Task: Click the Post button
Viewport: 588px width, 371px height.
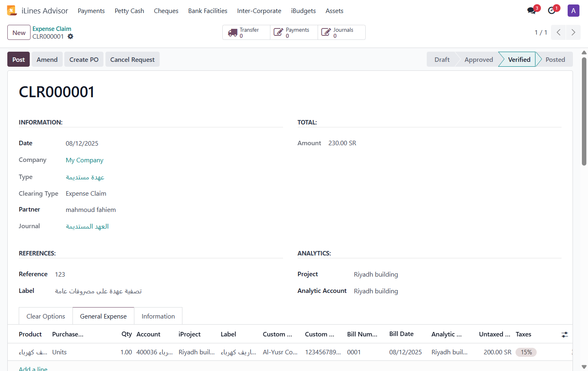Action: pos(18,59)
